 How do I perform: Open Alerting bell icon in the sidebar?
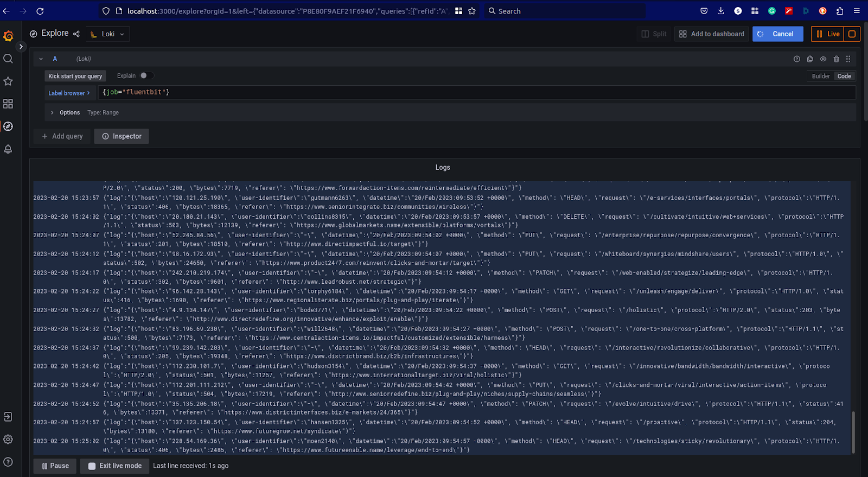point(8,149)
